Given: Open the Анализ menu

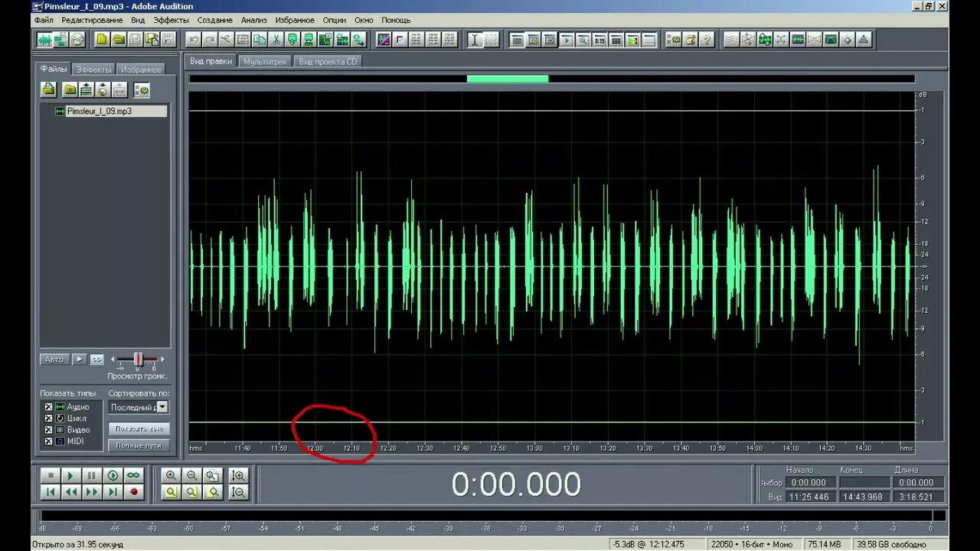Looking at the screenshot, I should (253, 20).
